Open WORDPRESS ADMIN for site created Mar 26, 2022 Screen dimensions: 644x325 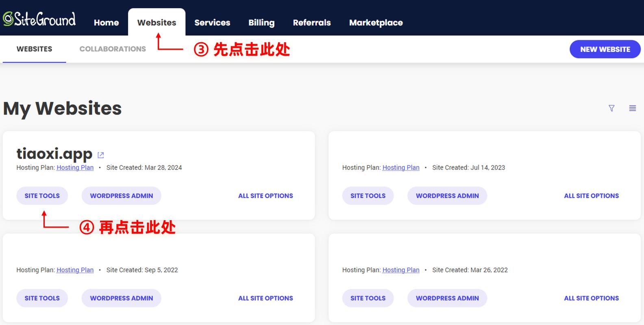447,298
